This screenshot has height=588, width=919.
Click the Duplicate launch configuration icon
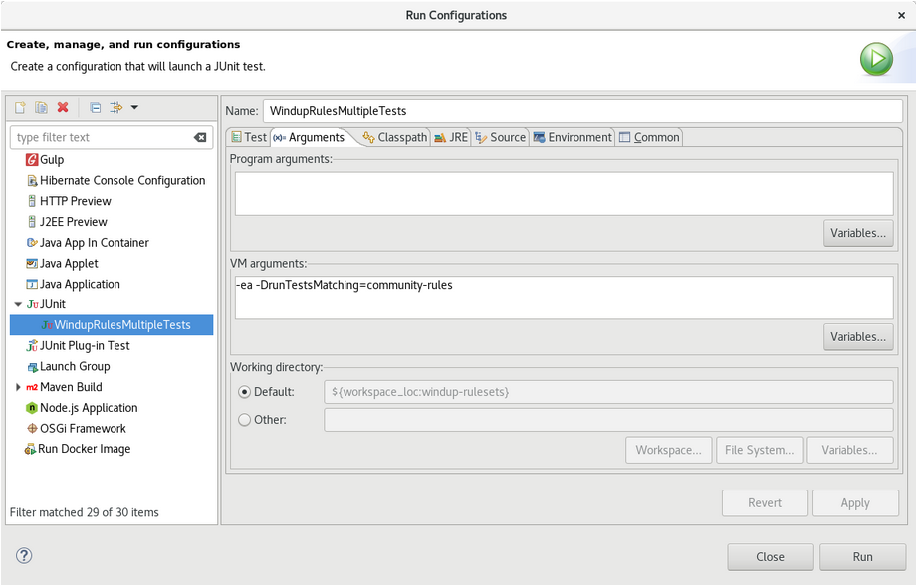[41, 108]
